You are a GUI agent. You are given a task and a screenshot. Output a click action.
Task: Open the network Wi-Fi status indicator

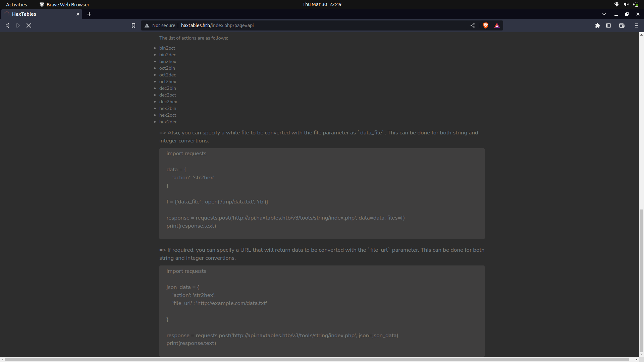[616, 4]
